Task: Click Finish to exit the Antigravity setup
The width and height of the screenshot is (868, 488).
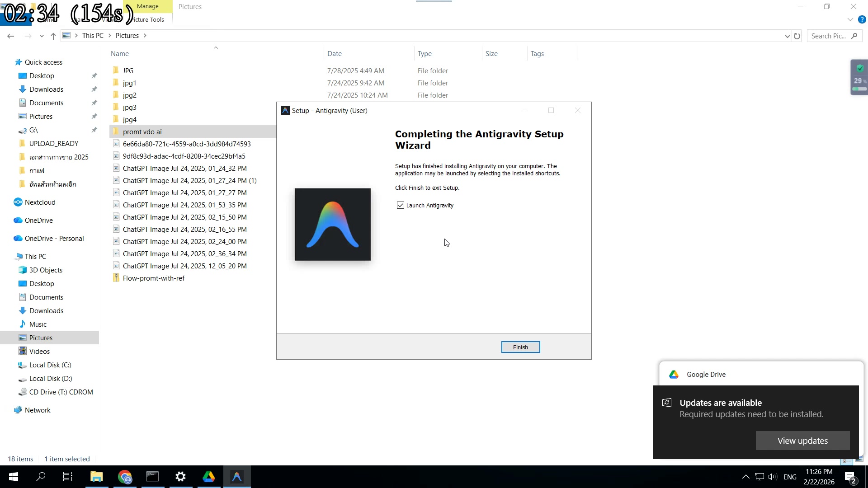Action: coord(520,347)
